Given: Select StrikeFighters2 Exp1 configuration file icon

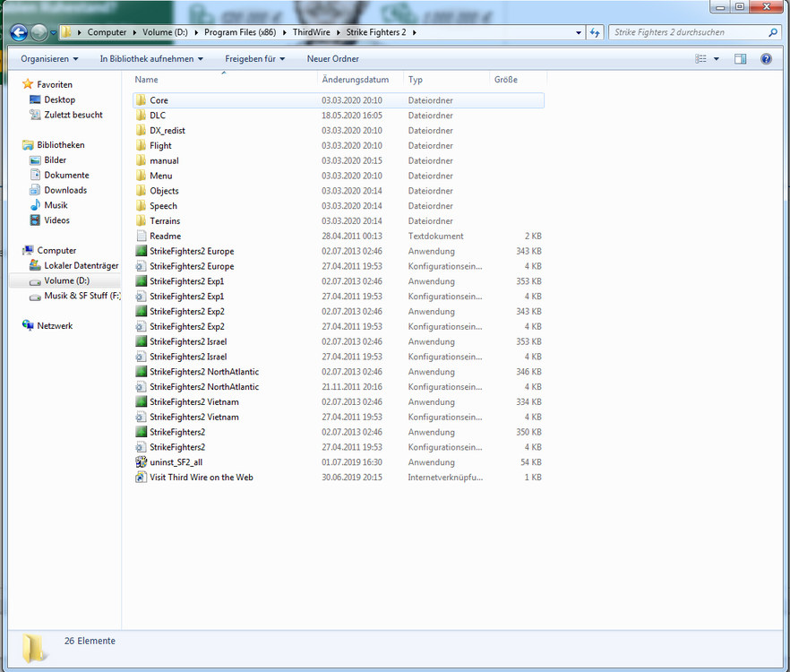Looking at the screenshot, I should 142,297.
